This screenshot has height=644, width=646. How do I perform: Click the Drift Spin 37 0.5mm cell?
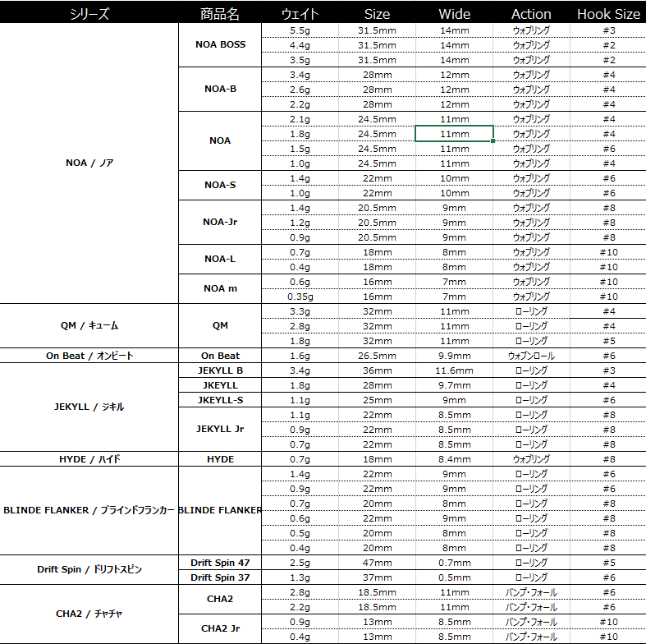(x=455, y=577)
